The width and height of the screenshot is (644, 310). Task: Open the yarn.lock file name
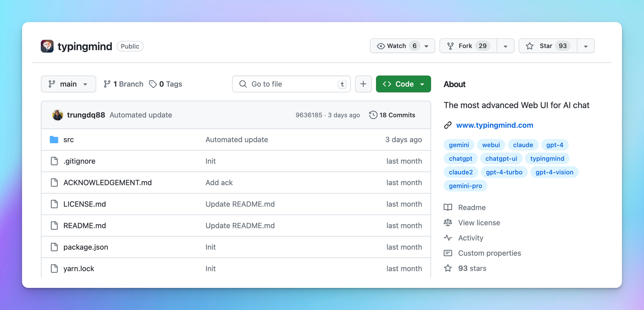coord(79,268)
